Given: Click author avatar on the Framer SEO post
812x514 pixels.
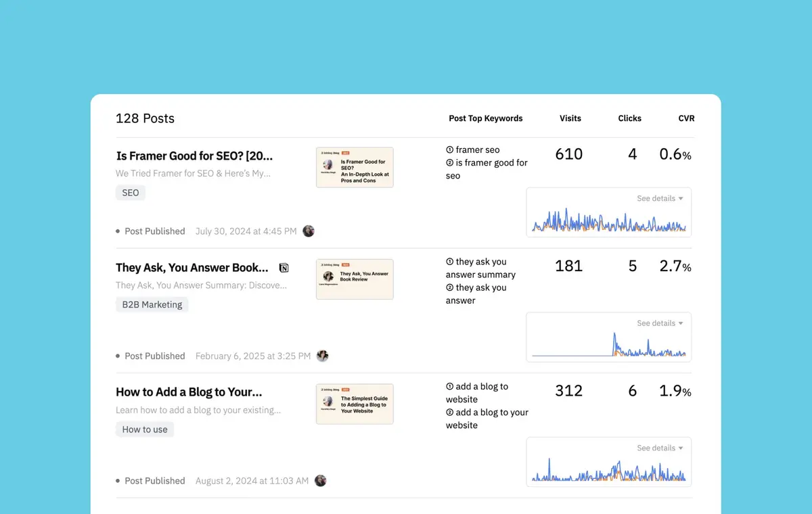Looking at the screenshot, I should click(309, 231).
